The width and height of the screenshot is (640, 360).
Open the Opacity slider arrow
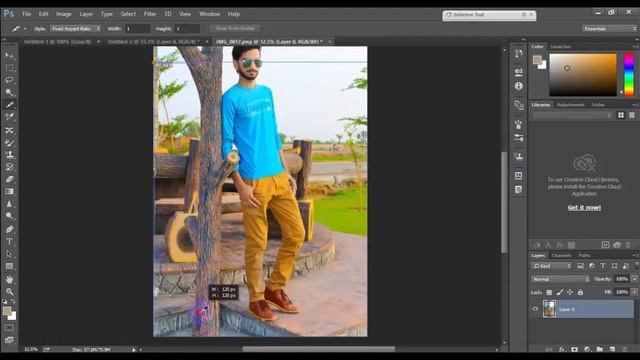(634, 279)
